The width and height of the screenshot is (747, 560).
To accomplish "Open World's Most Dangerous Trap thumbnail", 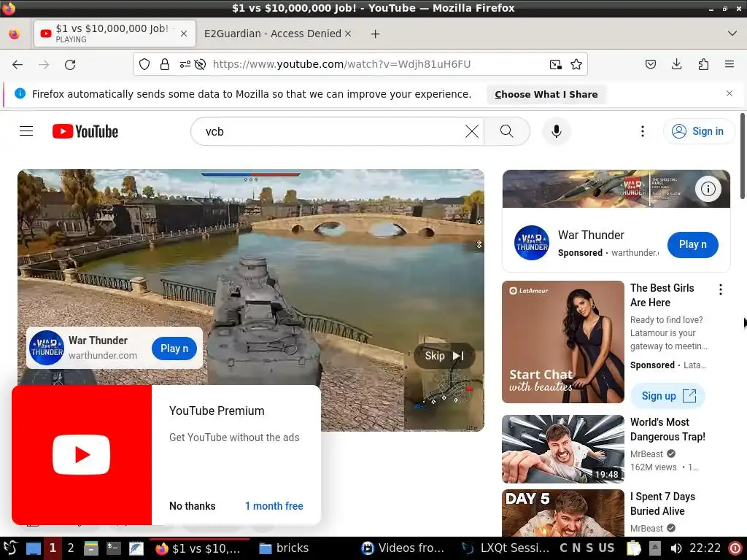I will [563, 449].
